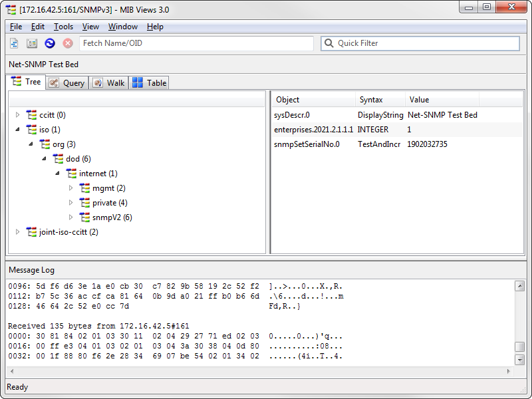Click the dod (6) node icon

(58, 159)
